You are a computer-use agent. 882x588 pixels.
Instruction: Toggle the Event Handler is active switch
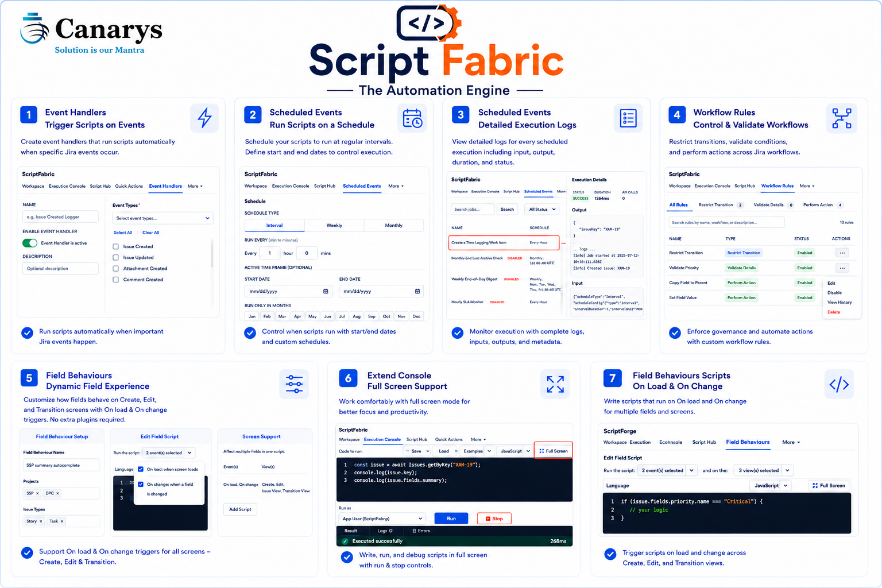(x=30, y=243)
